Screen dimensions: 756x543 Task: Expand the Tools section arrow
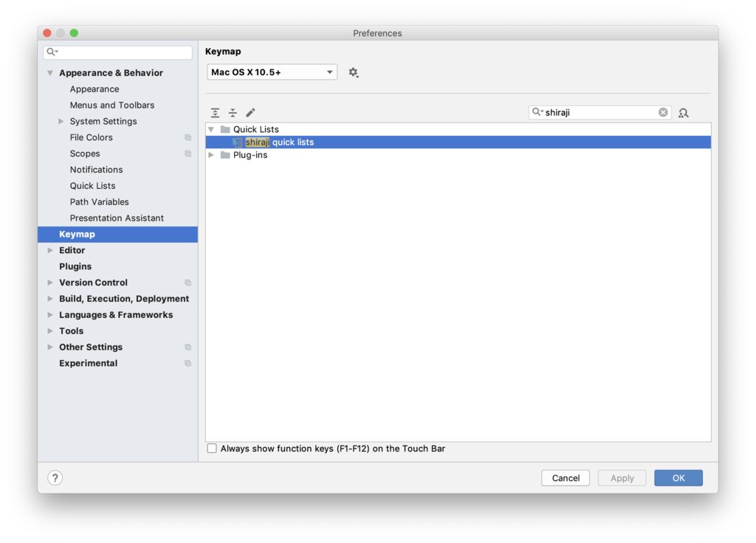coord(50,331)
